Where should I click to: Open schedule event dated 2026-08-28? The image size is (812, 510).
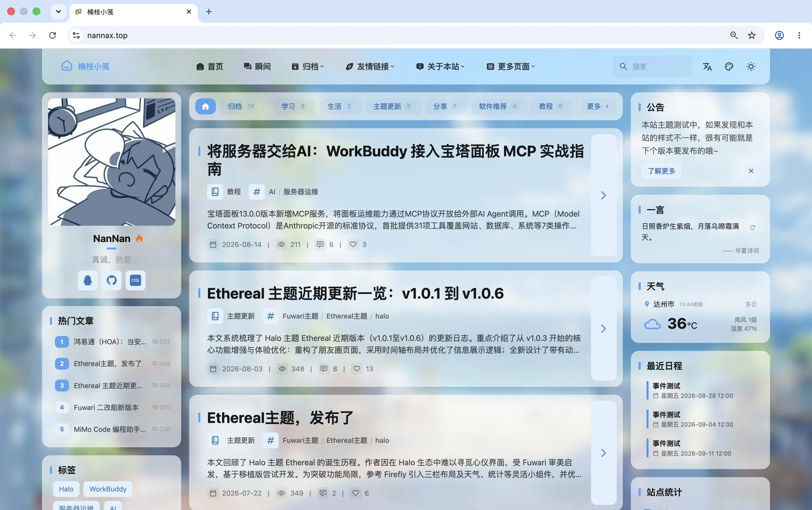point(693,390)
